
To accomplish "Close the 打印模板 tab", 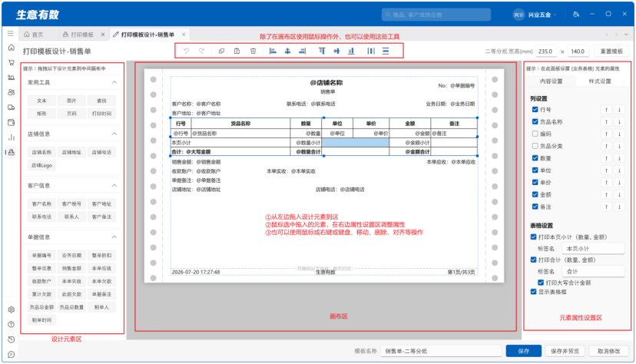I will point(103,35).
